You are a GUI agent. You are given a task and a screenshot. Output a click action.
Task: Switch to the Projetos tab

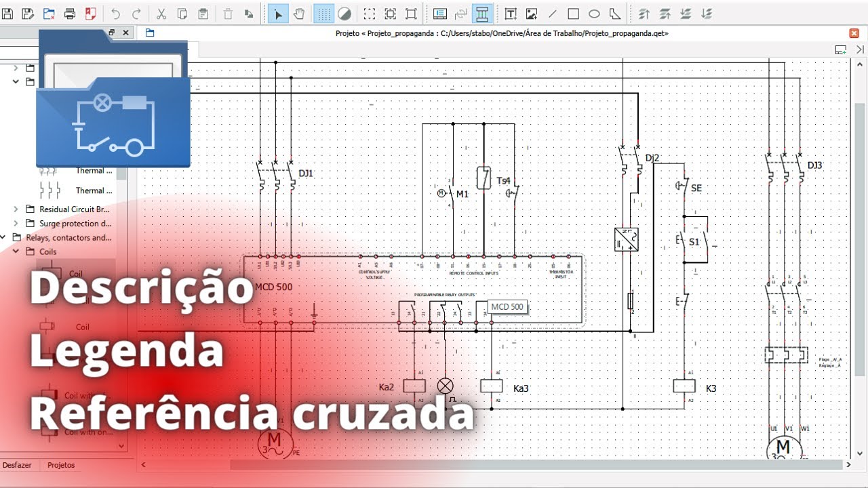(x=61, y=465)
